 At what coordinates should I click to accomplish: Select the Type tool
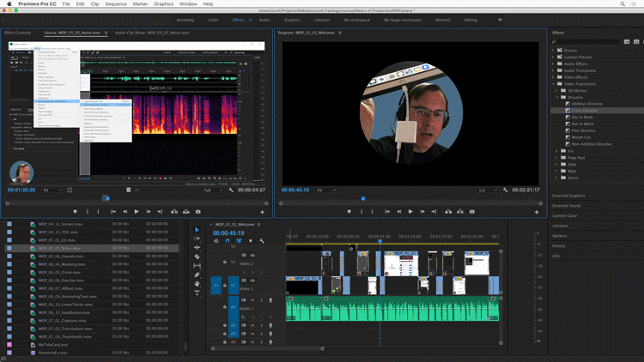pos(197,293)
